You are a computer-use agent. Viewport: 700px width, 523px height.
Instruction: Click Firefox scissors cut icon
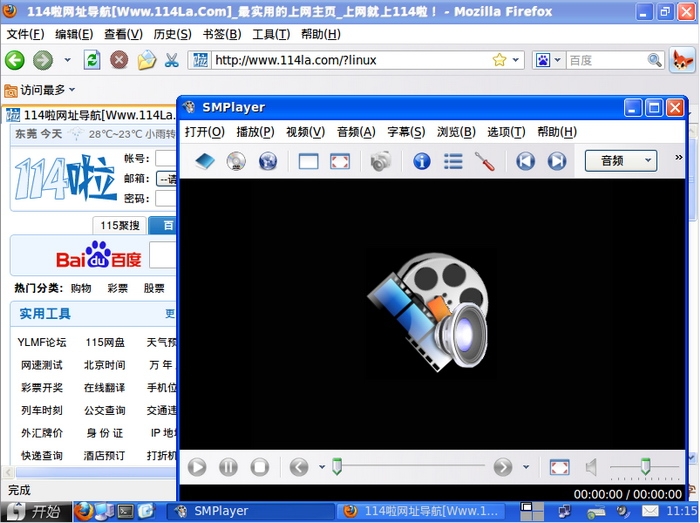click(x=171, y=60)
